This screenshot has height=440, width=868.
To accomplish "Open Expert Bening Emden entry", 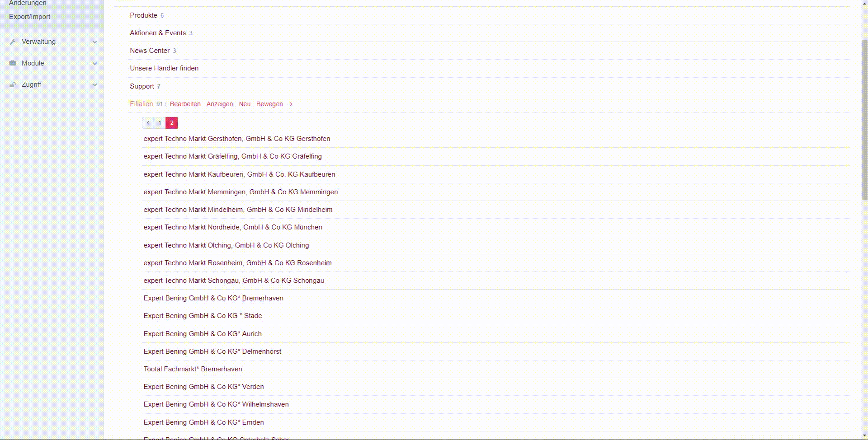I will tap(204, 422).
